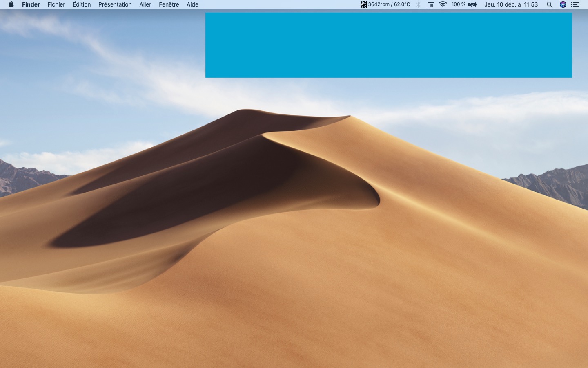
Task: Open the Aide menu
Action: point(192,4)
